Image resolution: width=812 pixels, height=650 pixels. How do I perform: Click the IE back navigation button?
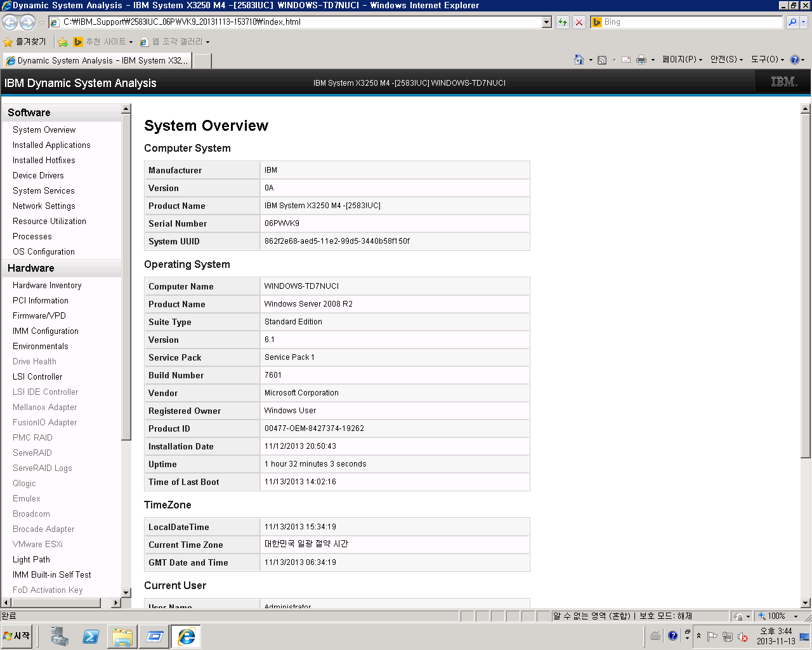[x=10, y=22]
